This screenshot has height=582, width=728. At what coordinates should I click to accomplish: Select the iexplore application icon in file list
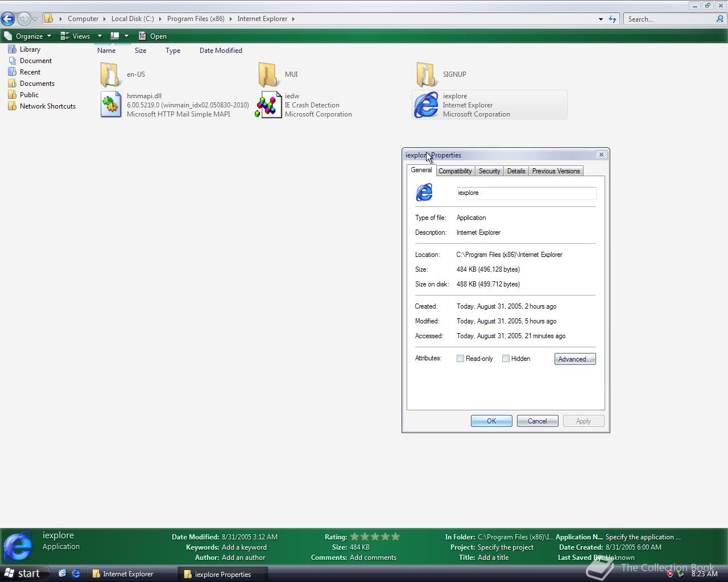coord(426,105)
